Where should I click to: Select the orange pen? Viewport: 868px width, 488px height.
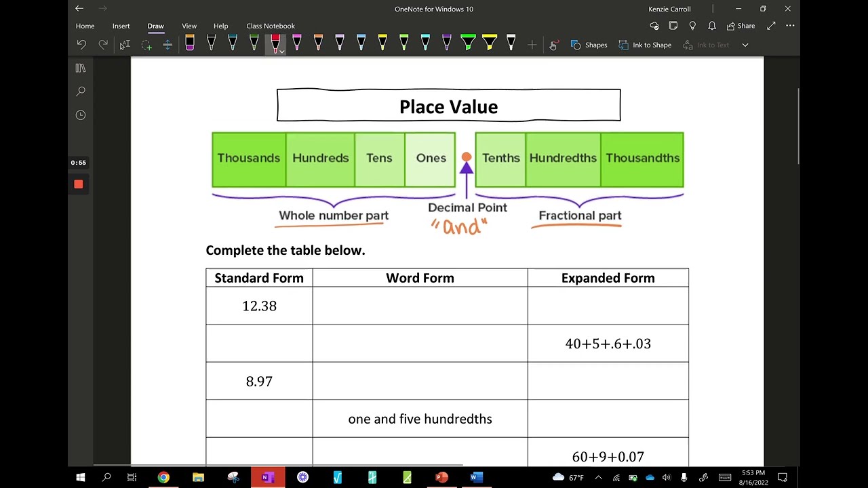[318, 43]
